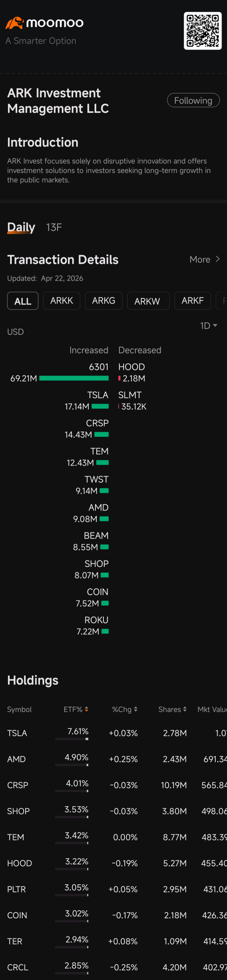Open the TSLA holdings row
This screenshot has height=980, width=227.
pos(113,733)
